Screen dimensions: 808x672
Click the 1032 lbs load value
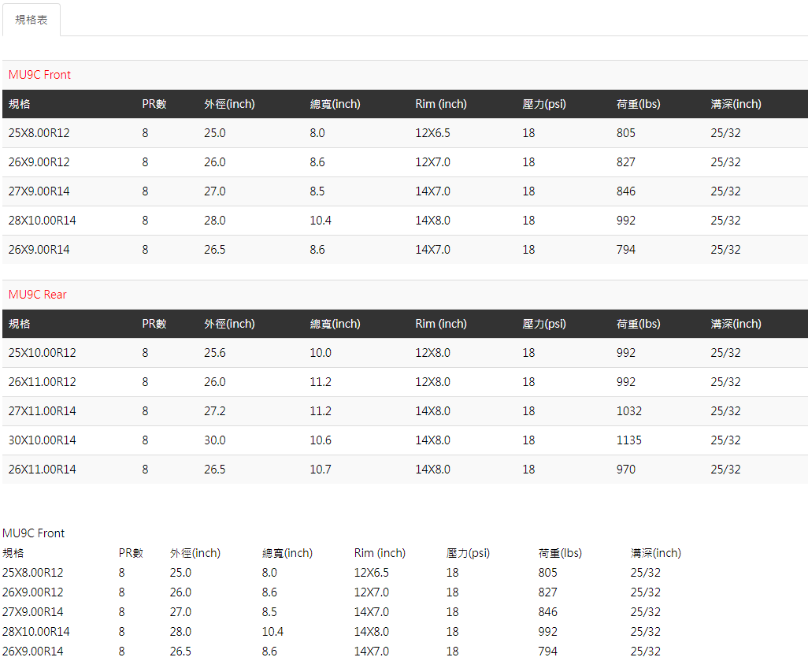click(628, 411)
